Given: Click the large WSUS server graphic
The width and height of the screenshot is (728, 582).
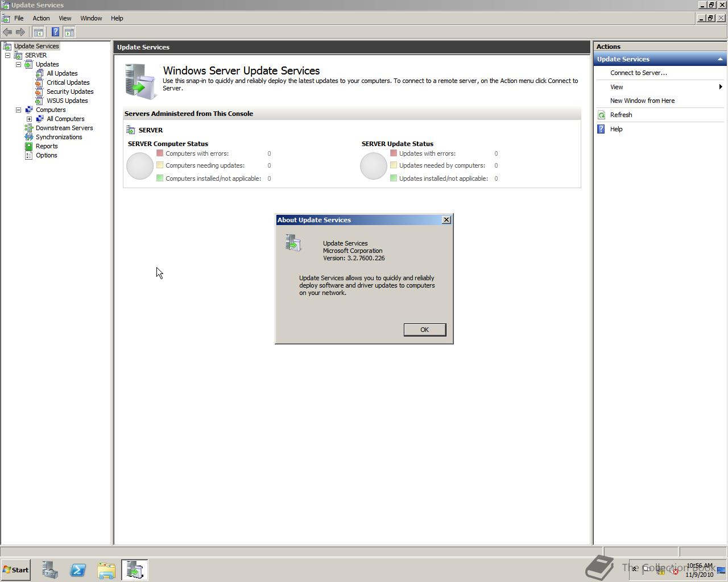Looking at the screenshot, I should (x=140, y=81).
